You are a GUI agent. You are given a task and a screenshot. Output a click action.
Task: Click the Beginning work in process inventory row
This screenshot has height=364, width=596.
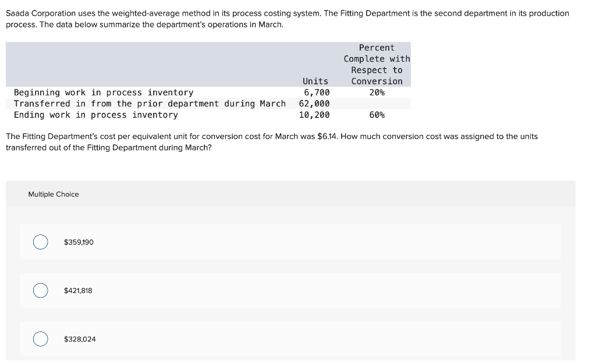pyautogui.click(x=103, y=92)
